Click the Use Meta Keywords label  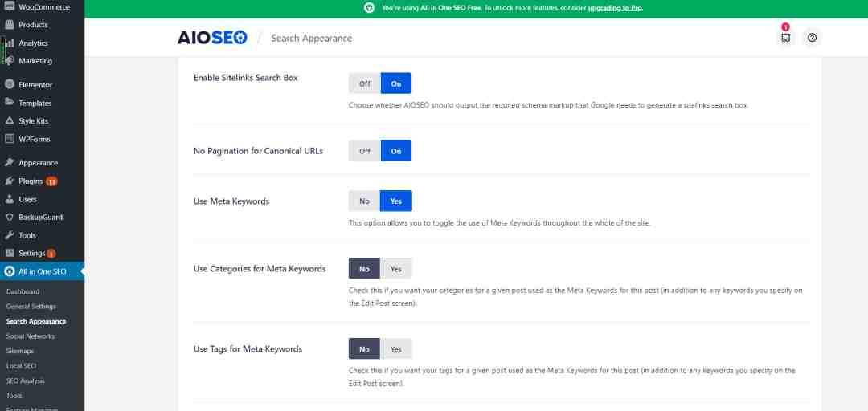[231, 201]
